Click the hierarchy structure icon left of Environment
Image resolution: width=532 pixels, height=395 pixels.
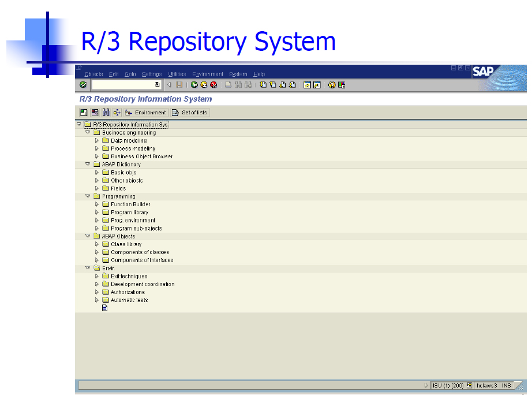(x=117, y=113)
